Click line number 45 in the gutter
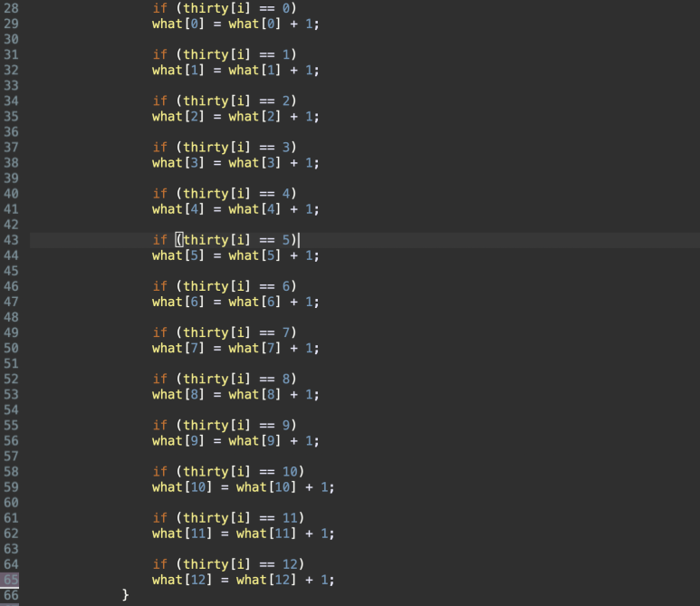The width and height of the screenshot is (700, 606). pyautogui.click(x=11, y=271)
